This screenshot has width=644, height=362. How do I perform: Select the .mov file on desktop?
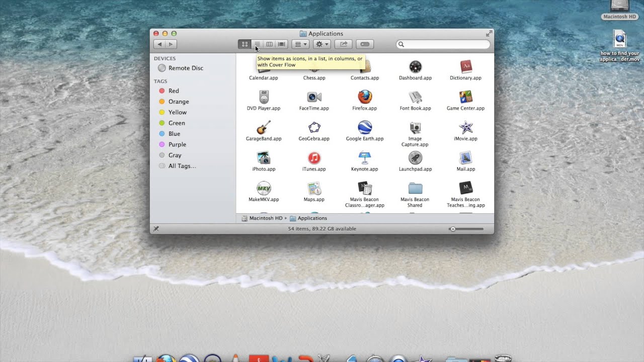(x=620, y=39)
